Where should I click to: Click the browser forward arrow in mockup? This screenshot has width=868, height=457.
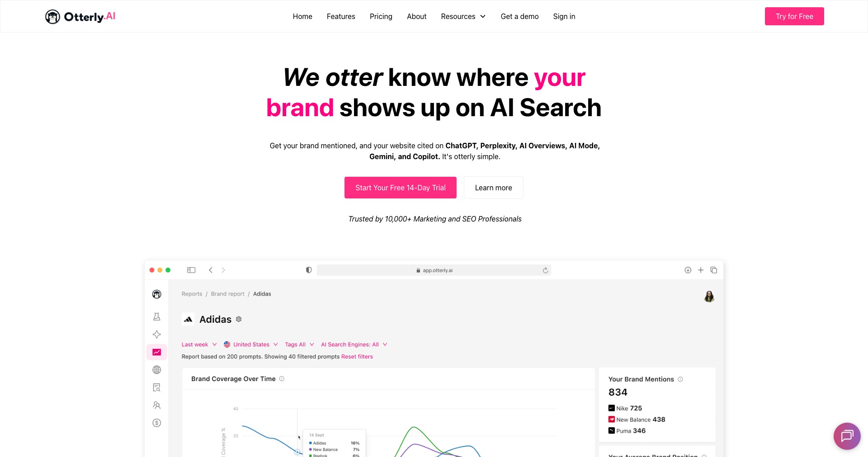(x=223, y=270)
